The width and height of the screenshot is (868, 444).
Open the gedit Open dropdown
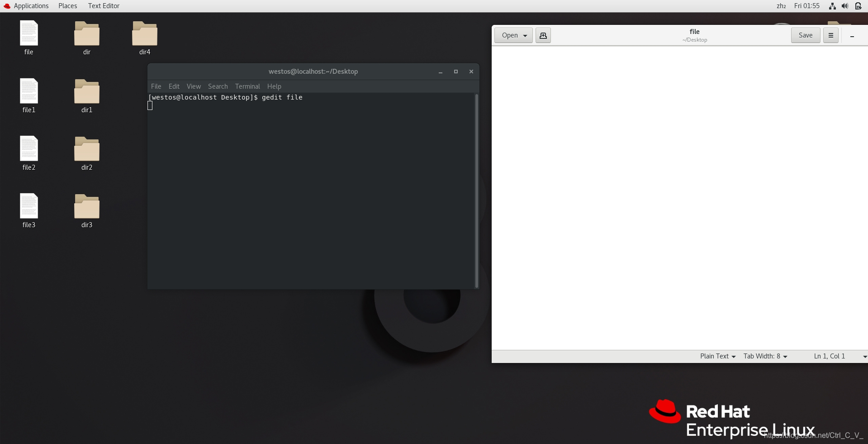point(514,35)
